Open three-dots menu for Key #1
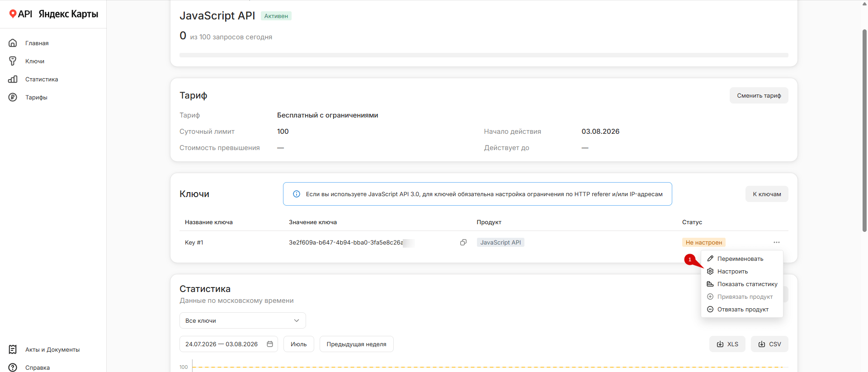This screenshot has width=868, height=372. click(777, 242)
